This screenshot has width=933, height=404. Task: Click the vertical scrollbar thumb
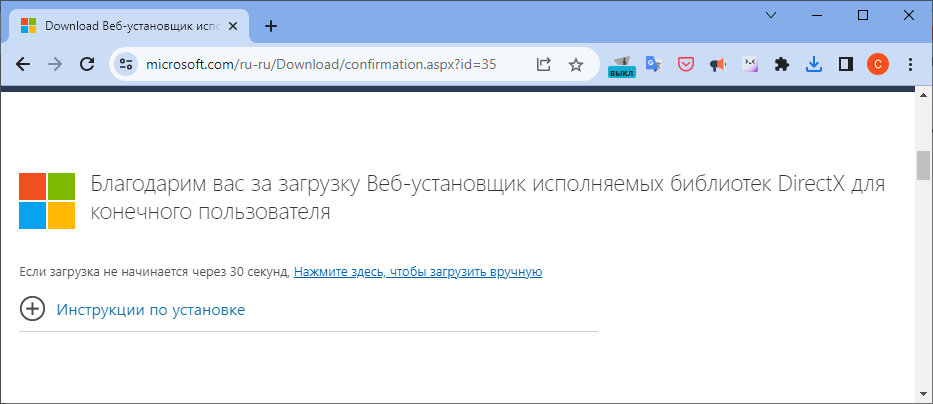(923, 165)
